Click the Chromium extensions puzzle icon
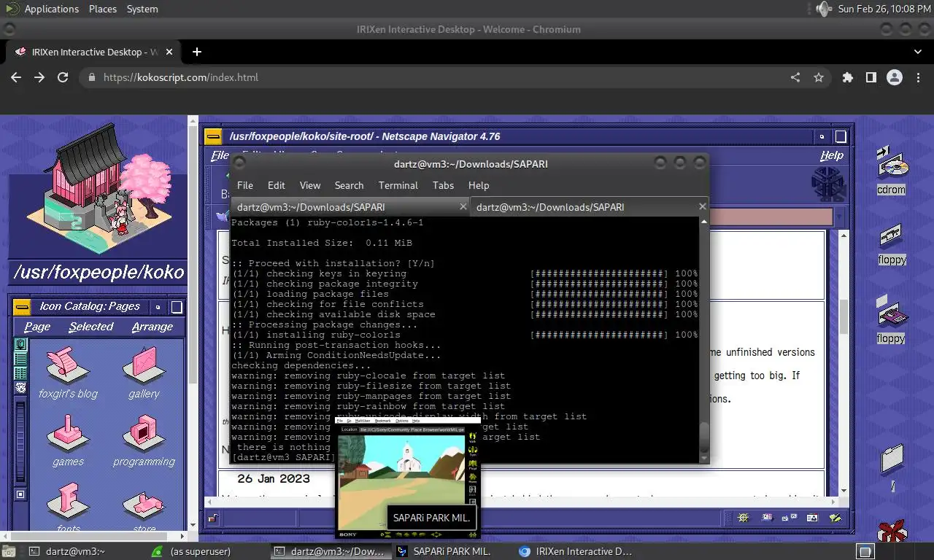 (x=847, y=77)
